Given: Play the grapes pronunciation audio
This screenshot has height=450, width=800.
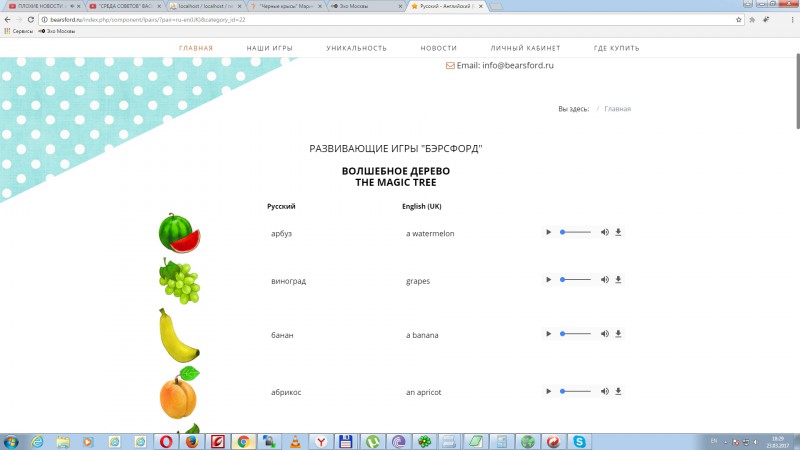Looking at the screenshot, I should [x=548, y=280].
